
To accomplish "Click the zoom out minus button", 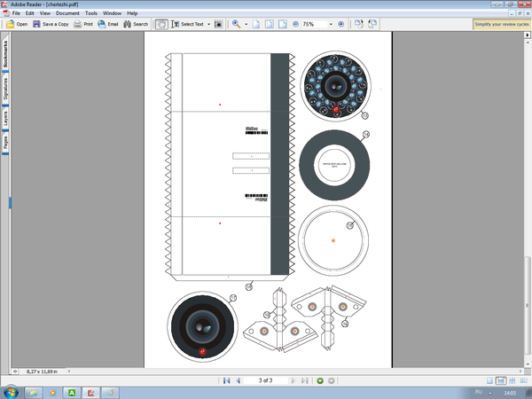I will pos(296,24).
